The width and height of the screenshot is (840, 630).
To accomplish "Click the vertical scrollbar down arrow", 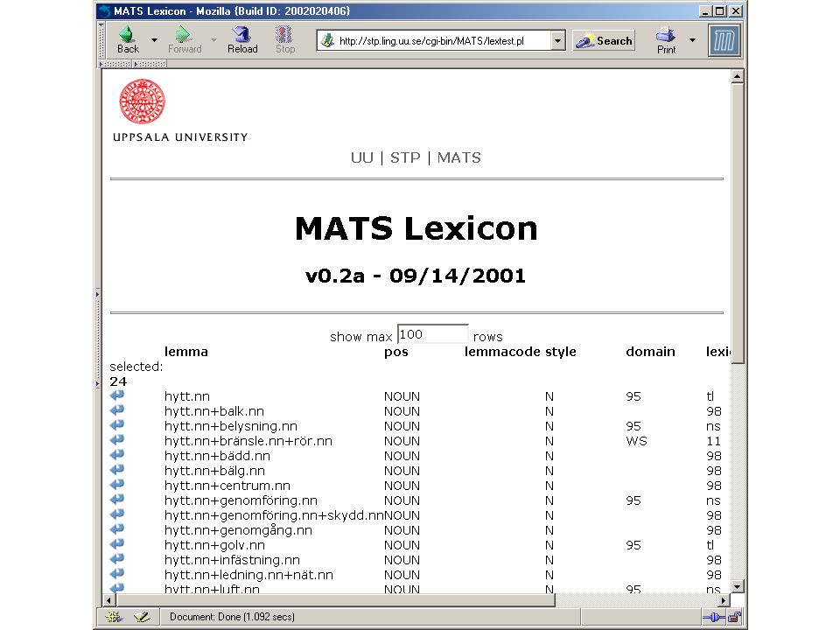I will click(x=737, y=586).
